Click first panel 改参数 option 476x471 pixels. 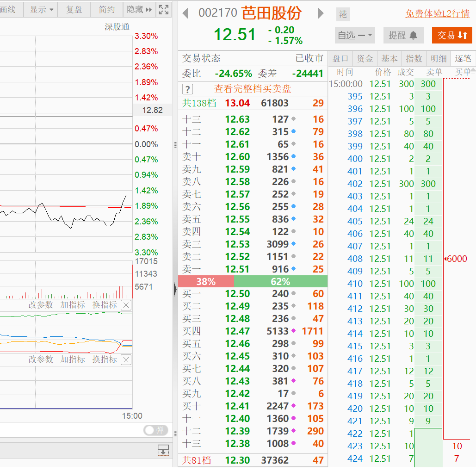tap(41, 305)
